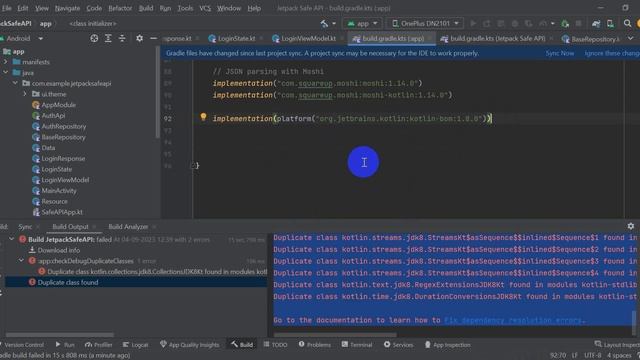Click the Run app play button
The height and width of the screenshot is (360, 640).
(x=473, y=24)
